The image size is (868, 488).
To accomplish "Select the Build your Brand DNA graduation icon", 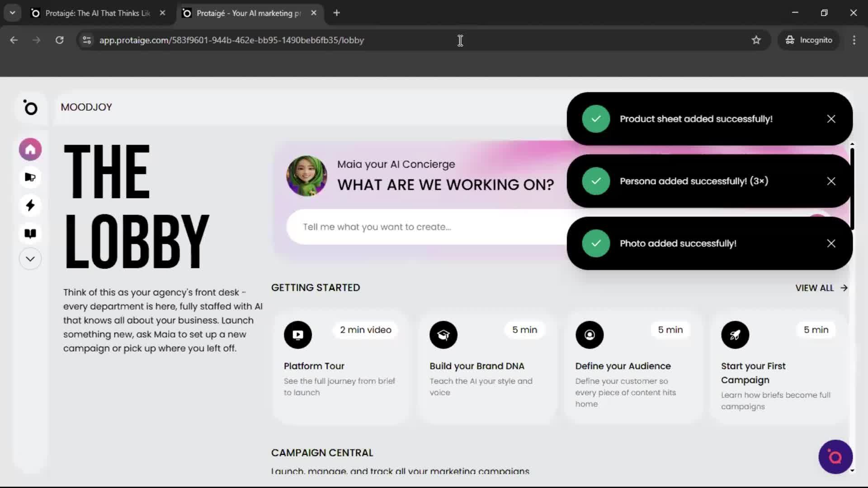I will (x=443, y=335).
